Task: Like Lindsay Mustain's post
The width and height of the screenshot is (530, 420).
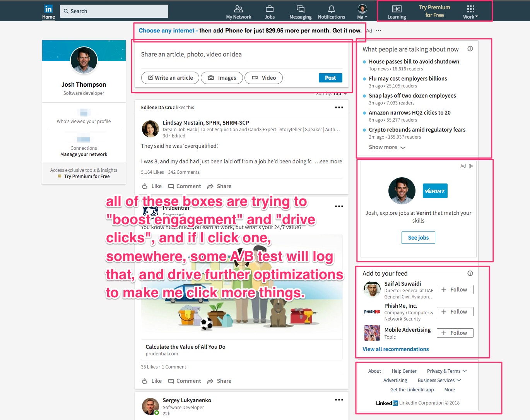Action: pos(152,186)
